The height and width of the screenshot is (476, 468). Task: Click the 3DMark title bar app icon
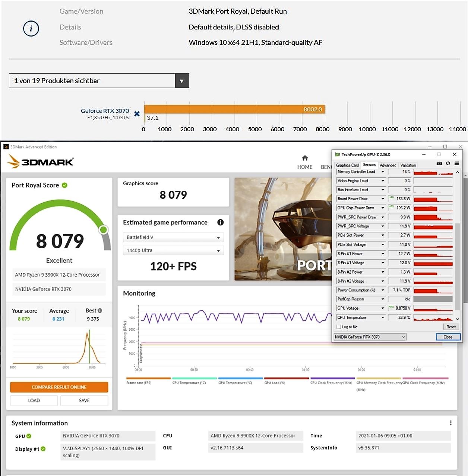click(x=6, y=147)
